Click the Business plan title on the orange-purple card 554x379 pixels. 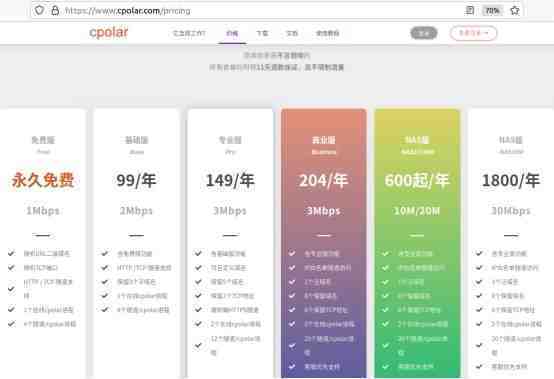coord(324,140)
